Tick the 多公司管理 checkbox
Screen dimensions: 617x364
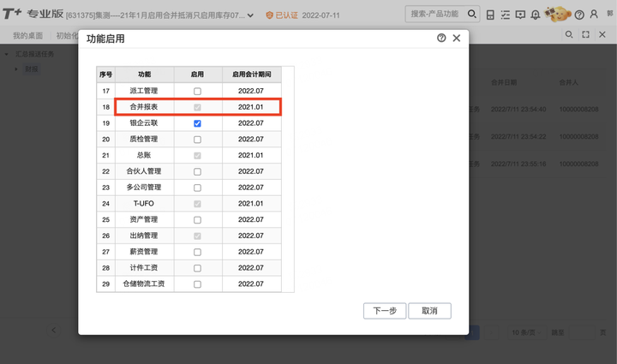pyautogui.click(x=197, y=188)
